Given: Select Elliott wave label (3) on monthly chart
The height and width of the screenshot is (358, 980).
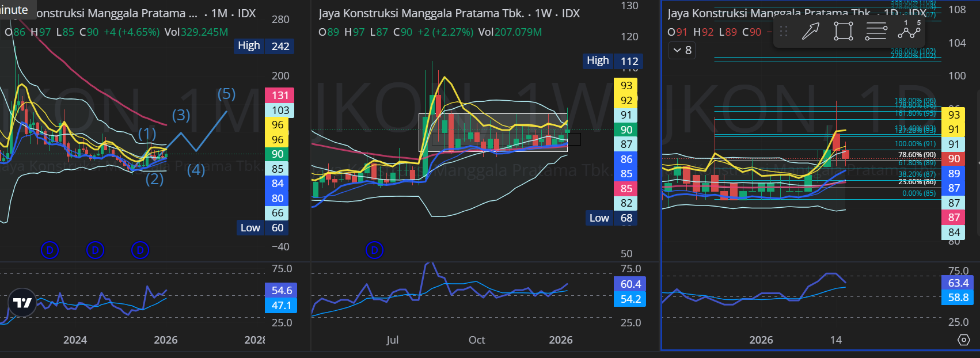Looking at the screenshot, I should (181, 115).
